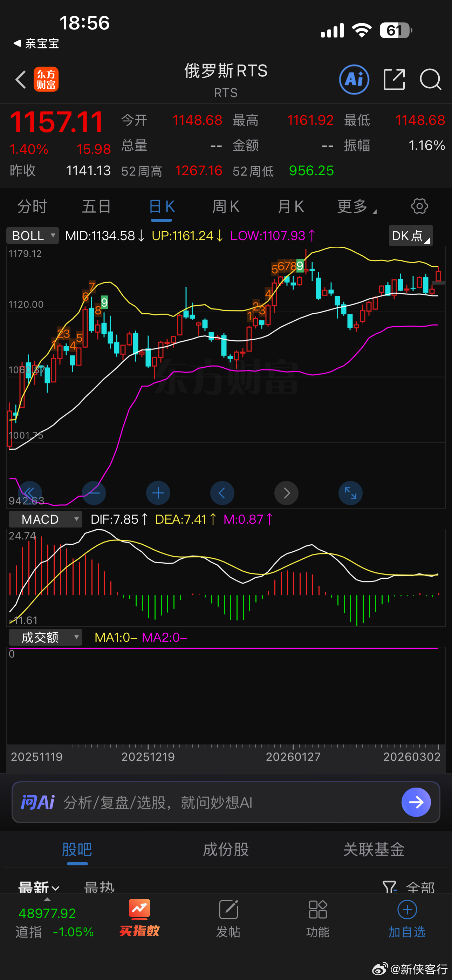This screenshot has height=980, width=452.
Task: Open the Ai assistant icon
Action: point(354,80)
